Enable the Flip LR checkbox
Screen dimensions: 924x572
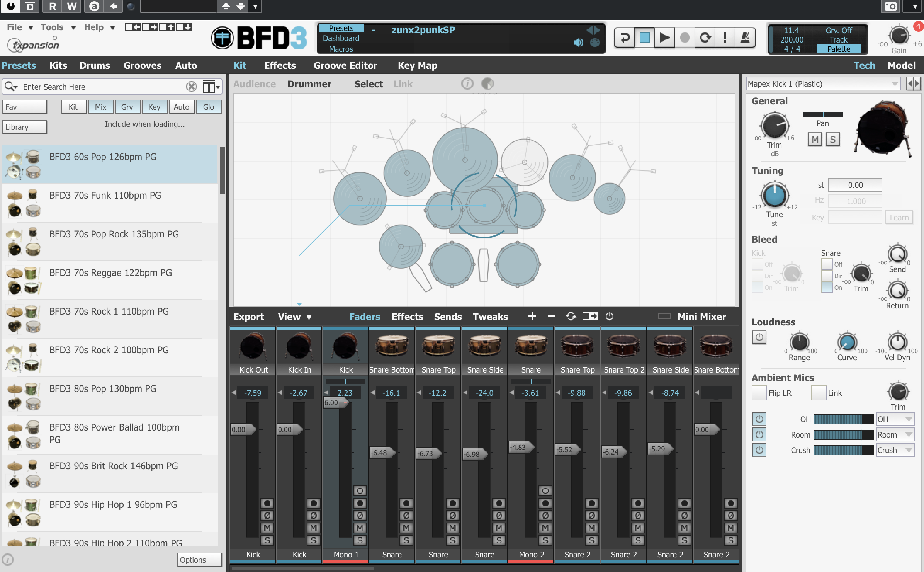[759, 393]
